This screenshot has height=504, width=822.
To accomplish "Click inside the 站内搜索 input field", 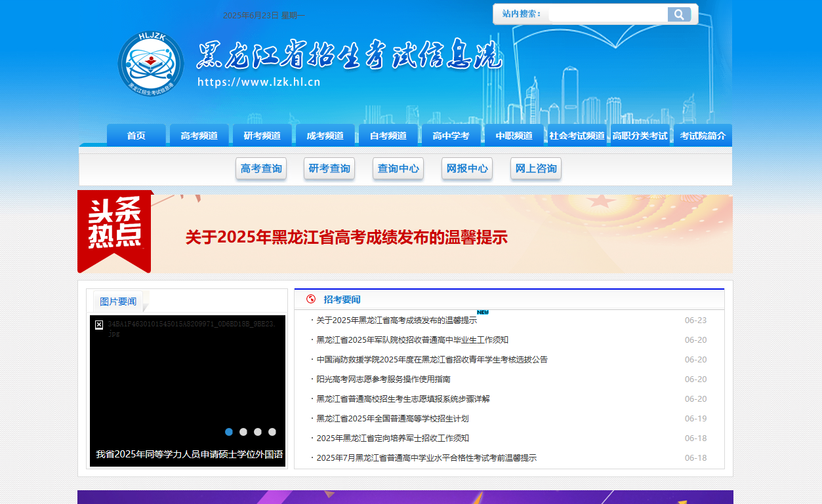I will coord(607,14).
